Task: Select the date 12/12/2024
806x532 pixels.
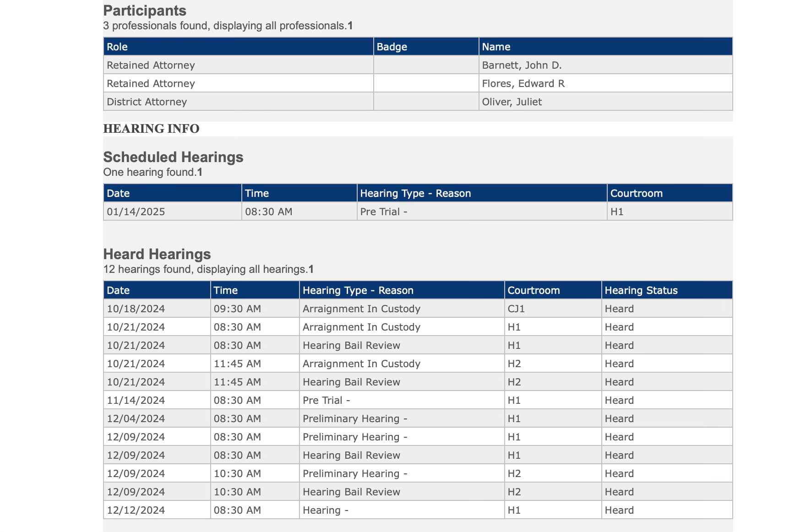Action: tap(136, 510)
